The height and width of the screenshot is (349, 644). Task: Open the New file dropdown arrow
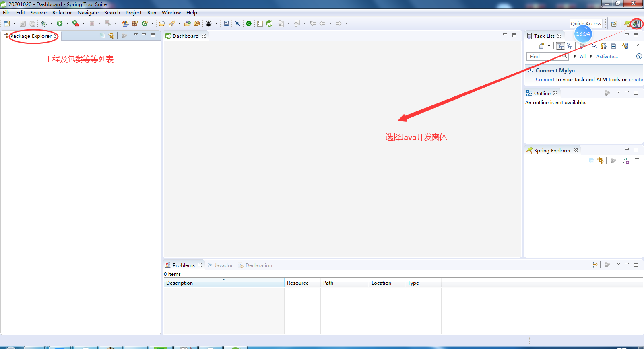[14, 23]
